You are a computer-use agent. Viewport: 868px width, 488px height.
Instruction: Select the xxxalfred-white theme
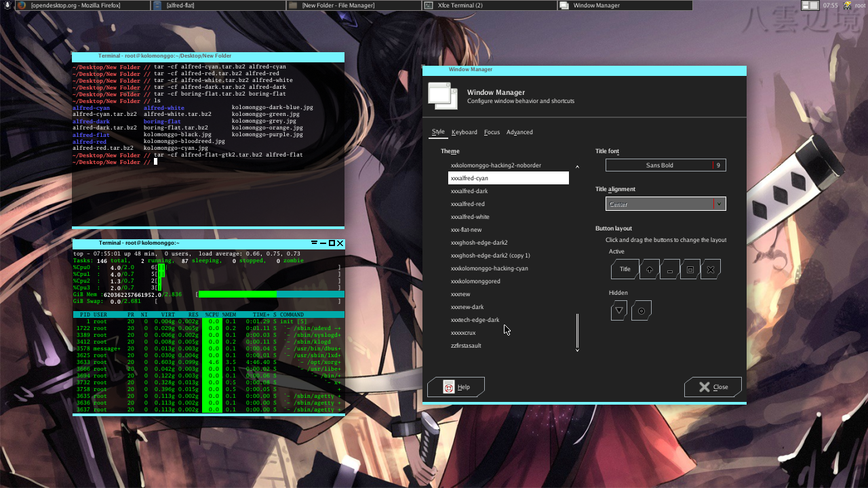tap(509, 217)
